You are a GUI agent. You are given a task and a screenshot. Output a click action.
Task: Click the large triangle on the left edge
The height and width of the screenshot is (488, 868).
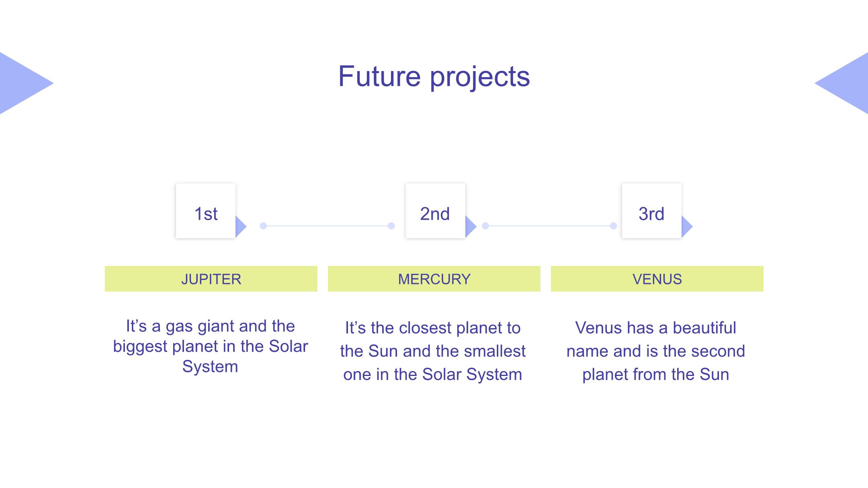(x=20, y=83)
